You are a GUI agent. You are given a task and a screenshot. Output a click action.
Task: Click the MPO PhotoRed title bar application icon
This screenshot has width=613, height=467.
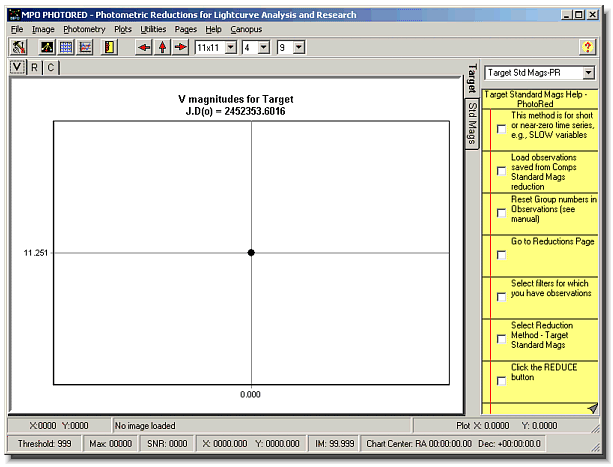click(x=14, y=15)
